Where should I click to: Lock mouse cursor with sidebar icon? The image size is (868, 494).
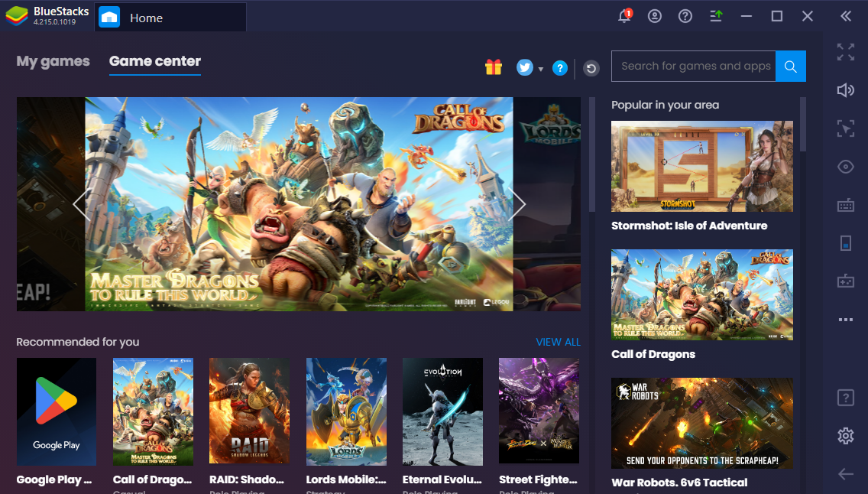(x=845, y=128)
